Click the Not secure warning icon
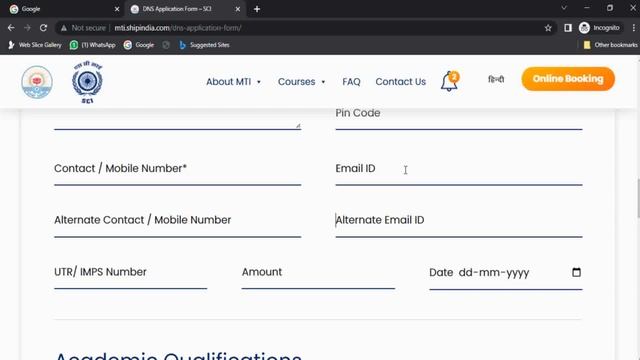640x360 pixels. (x=64, y=28)
